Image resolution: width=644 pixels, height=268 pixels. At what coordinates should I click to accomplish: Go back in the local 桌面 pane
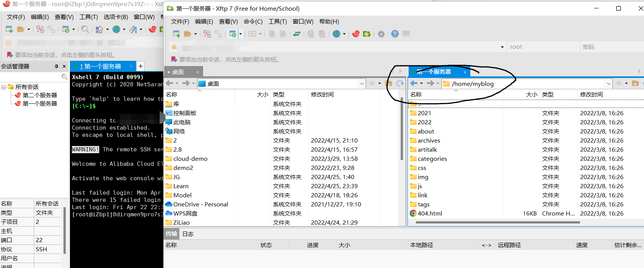tap(170, 83)
